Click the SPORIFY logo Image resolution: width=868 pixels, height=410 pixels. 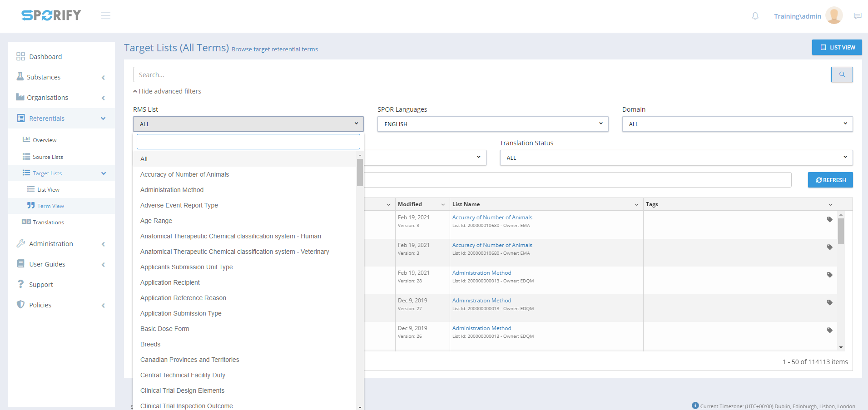click(51, 15)
